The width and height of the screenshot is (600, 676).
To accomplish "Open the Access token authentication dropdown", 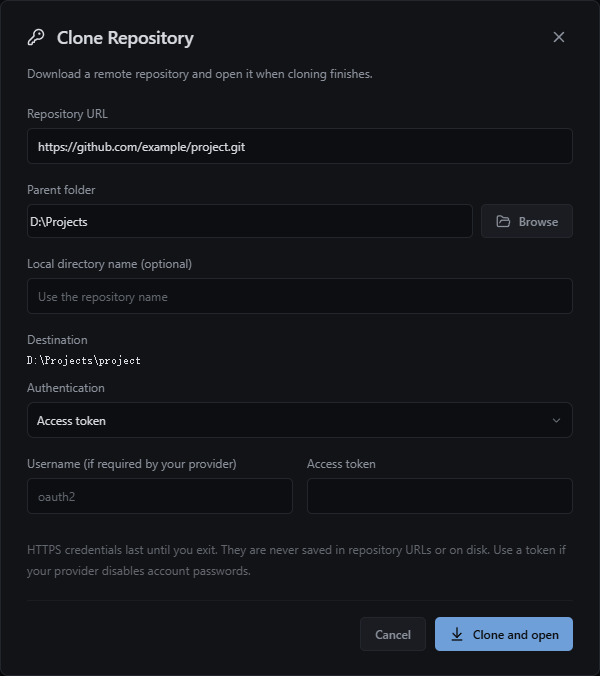I will click(300, 420).
